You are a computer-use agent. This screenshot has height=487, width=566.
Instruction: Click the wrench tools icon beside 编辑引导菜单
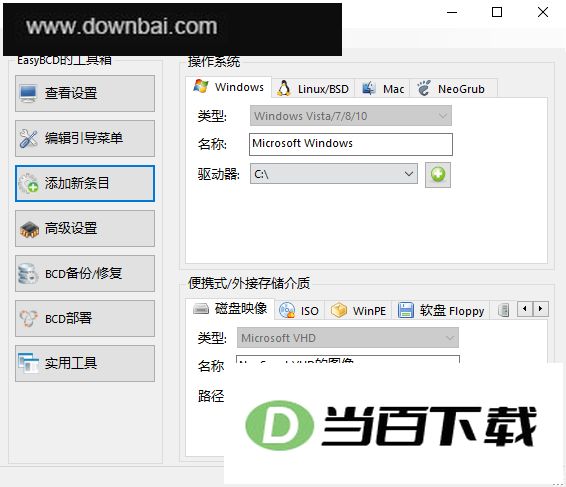(x=28, y=138)
